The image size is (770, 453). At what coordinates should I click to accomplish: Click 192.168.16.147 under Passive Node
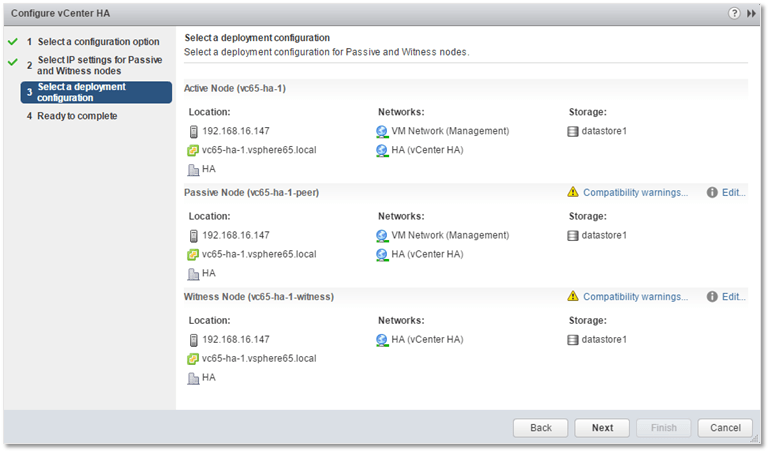pyautogui.click(x=236, y=235)
